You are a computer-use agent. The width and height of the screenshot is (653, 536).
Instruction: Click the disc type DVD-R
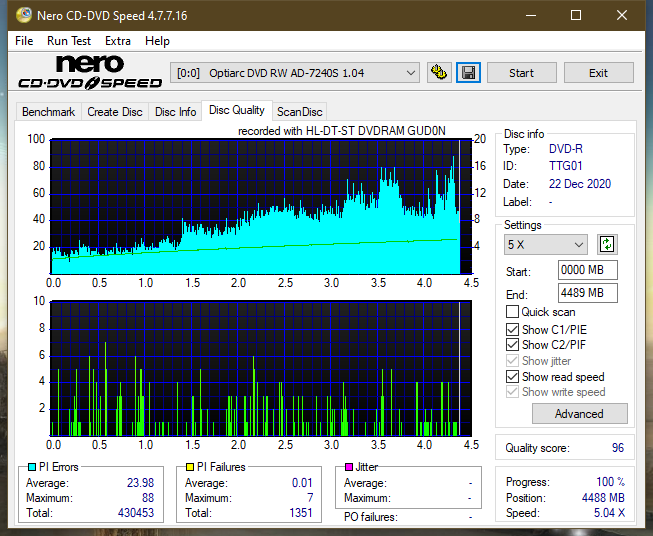(566, 149)
